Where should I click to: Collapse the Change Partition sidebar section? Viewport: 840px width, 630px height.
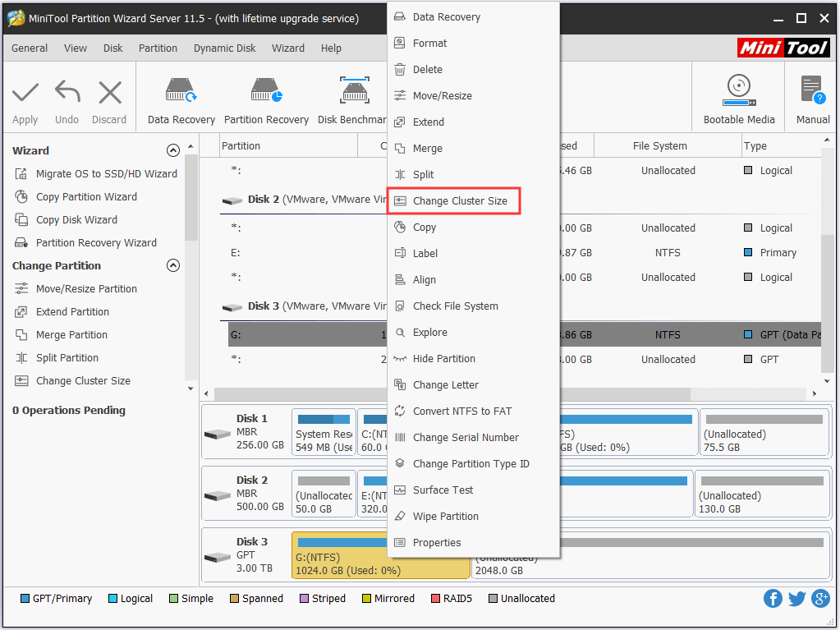(173, 265)
